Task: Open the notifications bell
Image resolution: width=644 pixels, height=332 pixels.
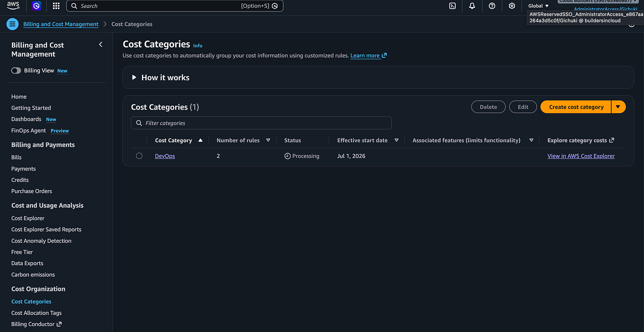Action: 472,6
